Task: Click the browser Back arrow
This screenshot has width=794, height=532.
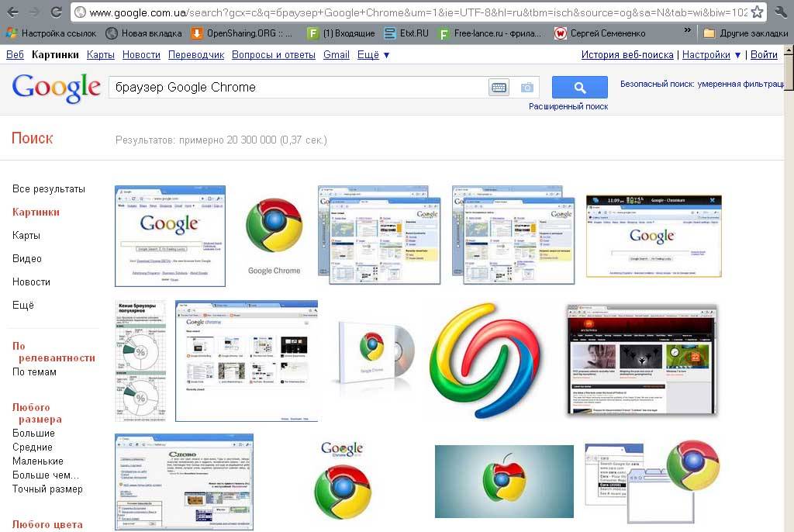Action: (x=12, y=12)
